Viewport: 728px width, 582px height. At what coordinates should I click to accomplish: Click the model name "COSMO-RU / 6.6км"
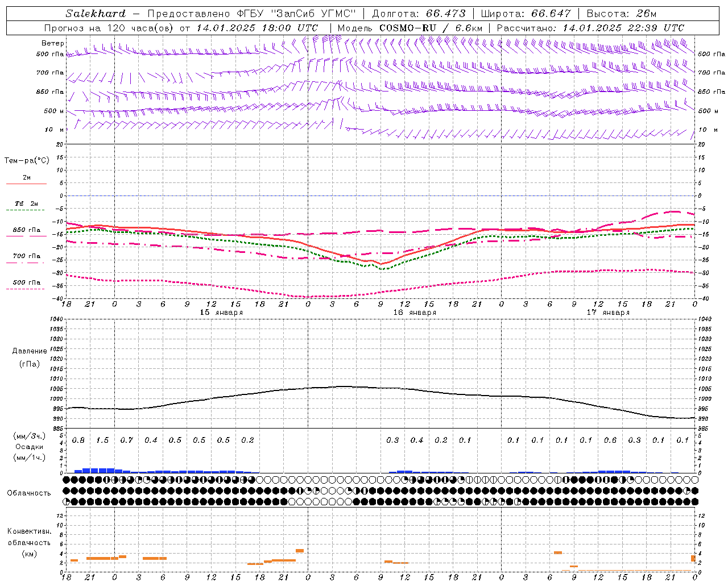pos(431,28)
